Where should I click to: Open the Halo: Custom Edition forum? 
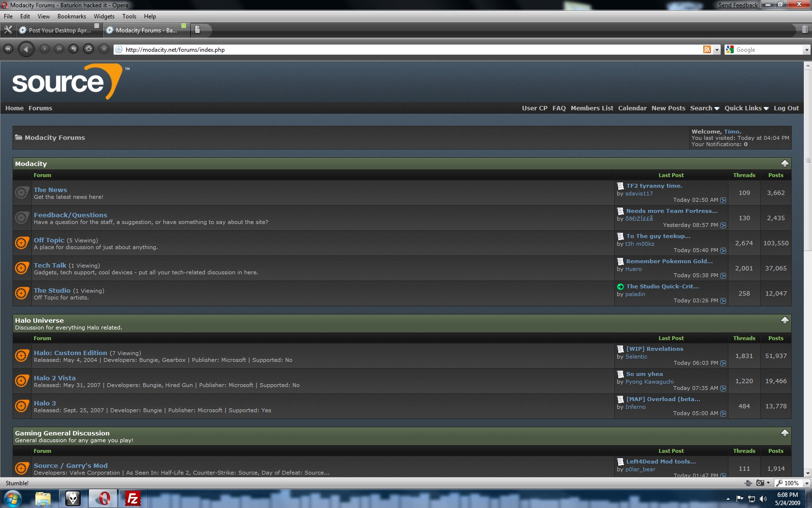click(x=71, y=353)
